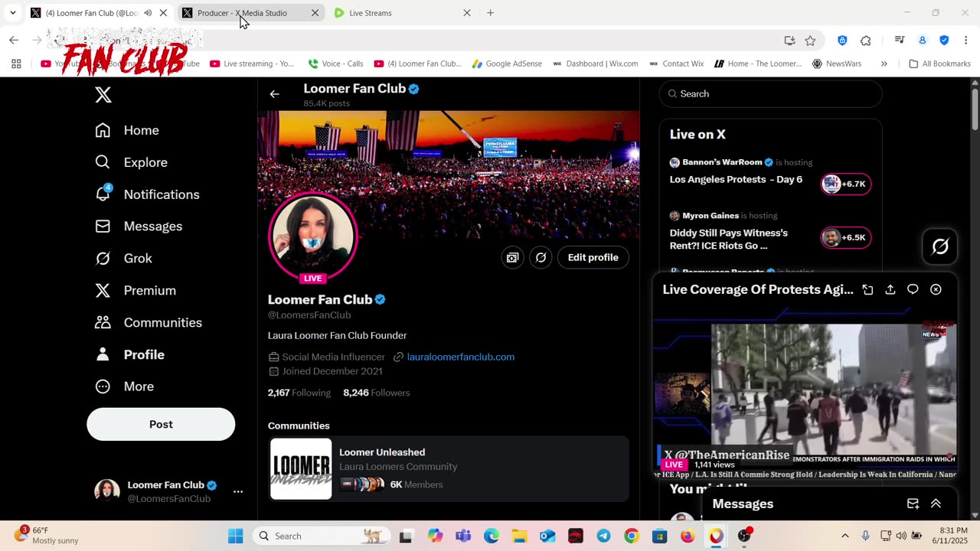
Task: Open lauraloomerfanclub.com link
Action: click(461, 357)
